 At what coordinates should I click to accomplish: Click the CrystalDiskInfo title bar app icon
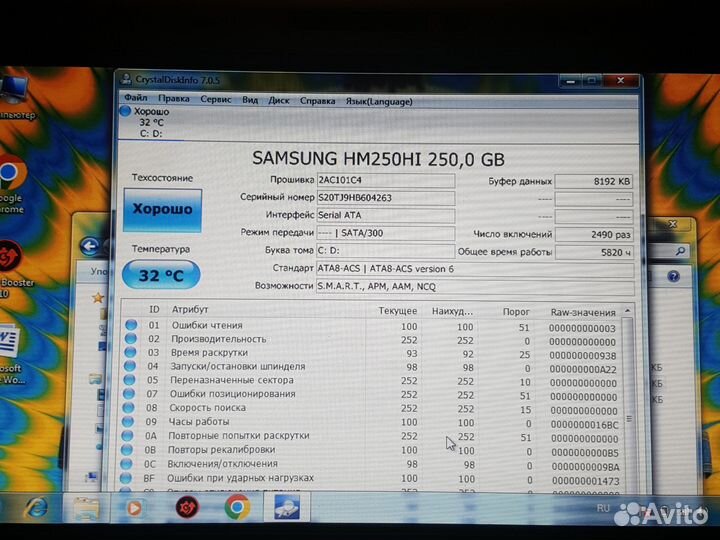tap(125, 79)
